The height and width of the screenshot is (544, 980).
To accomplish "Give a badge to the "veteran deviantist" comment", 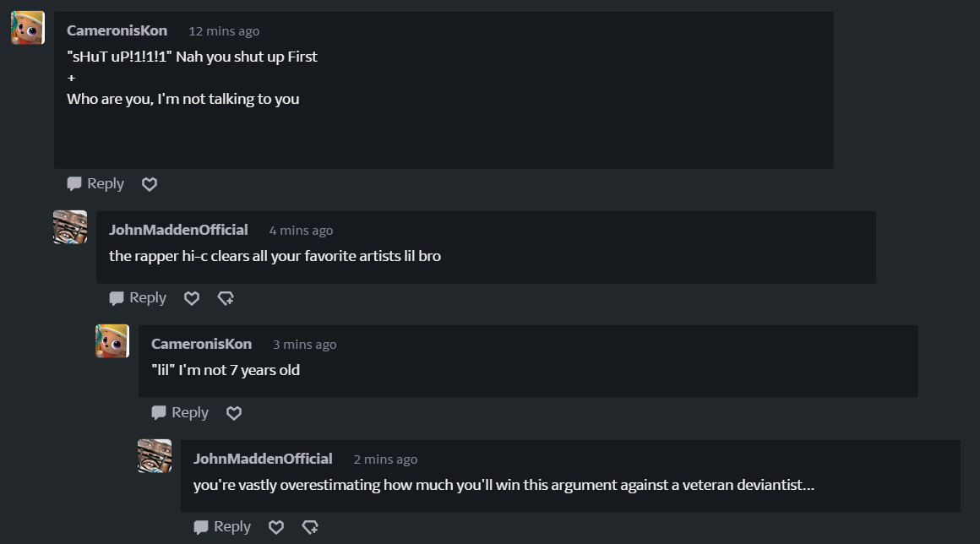I will 310,527.
